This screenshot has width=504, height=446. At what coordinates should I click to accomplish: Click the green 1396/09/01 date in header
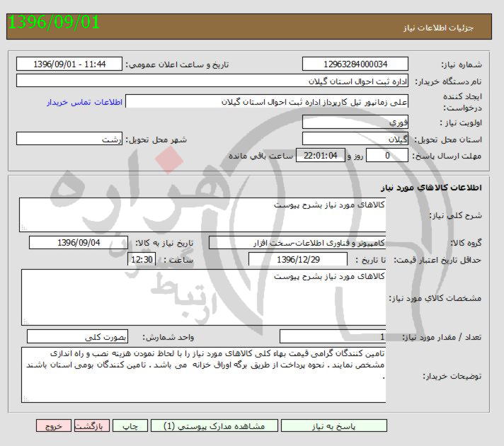[54, 22]
